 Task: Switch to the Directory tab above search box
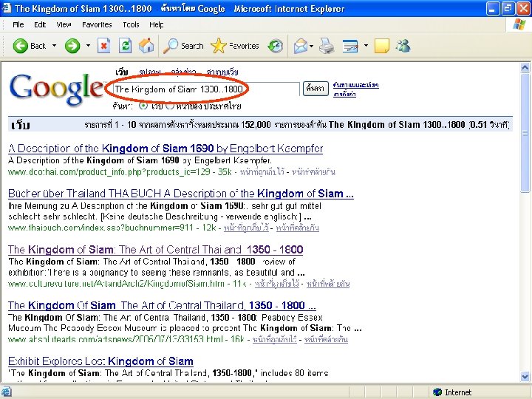tap(222, 72)
